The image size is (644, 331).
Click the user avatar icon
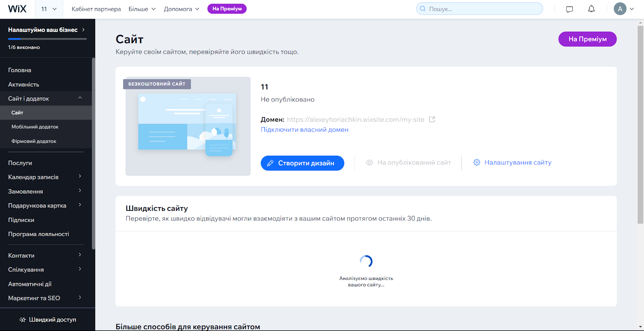620,9
